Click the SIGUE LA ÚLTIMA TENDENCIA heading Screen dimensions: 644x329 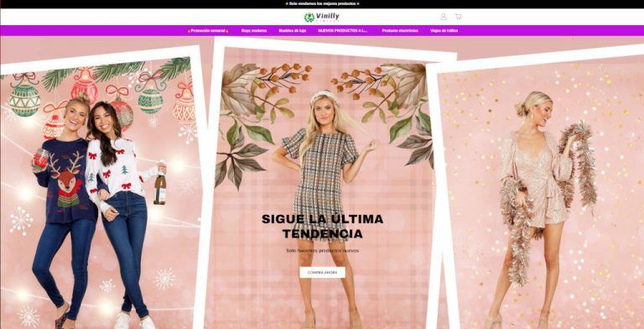322,227
